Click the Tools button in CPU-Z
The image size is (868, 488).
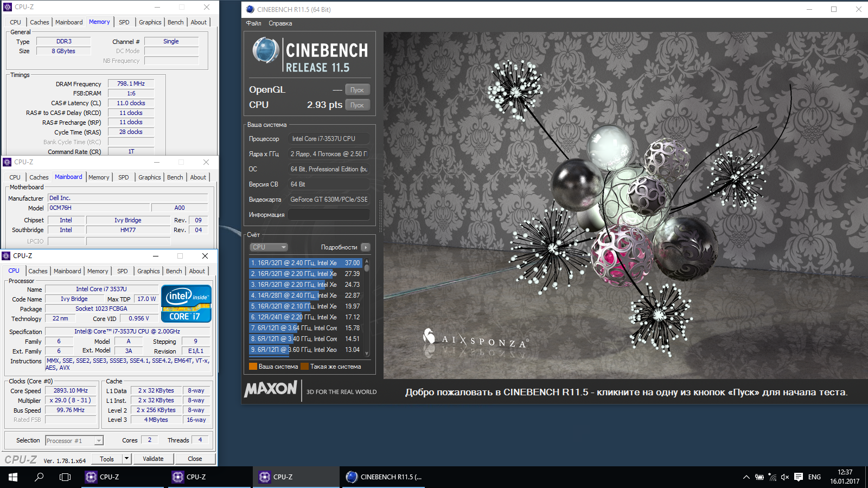click(107, 459)
